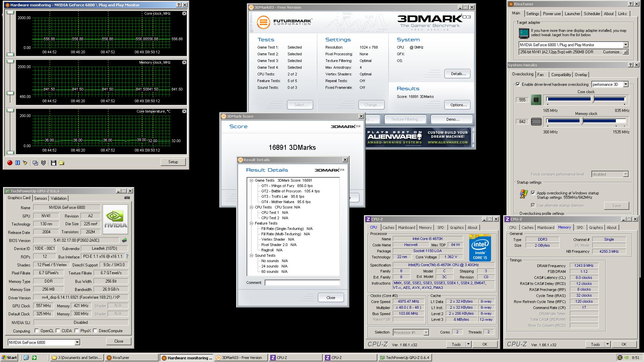
Task: Toggle the PhysX checkbox in GPU-Z
Action: tap(76, 331)
